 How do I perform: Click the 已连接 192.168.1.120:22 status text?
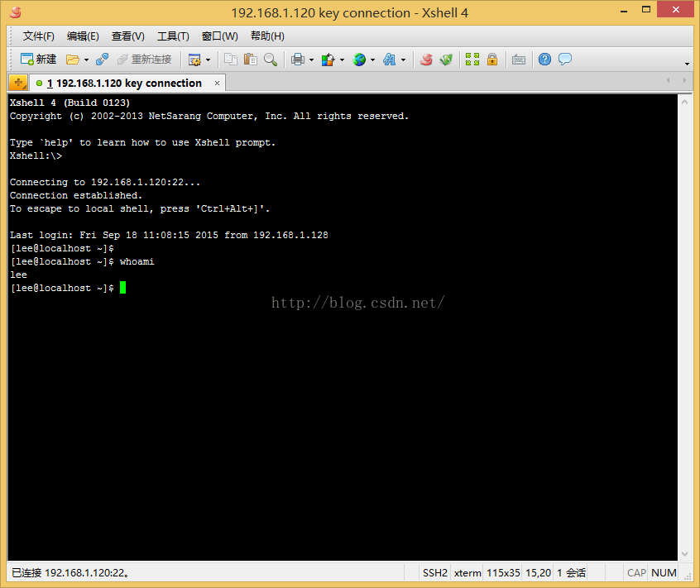(70, 573)
